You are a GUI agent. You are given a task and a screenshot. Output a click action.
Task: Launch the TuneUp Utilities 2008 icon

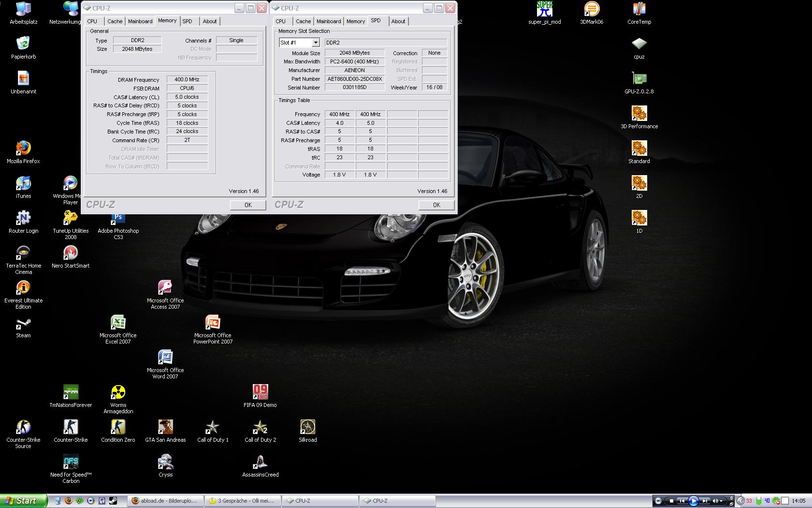point(71,219)
